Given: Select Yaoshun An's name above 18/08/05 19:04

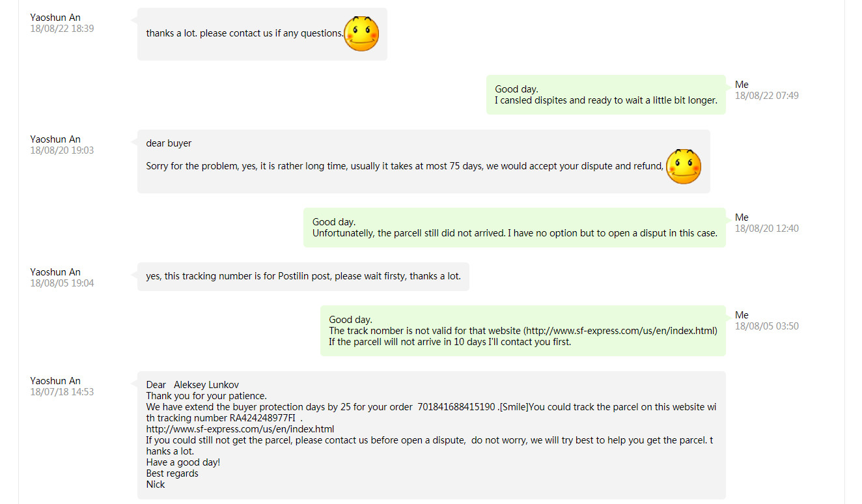Looking at the screenshot, I should 55,272.
